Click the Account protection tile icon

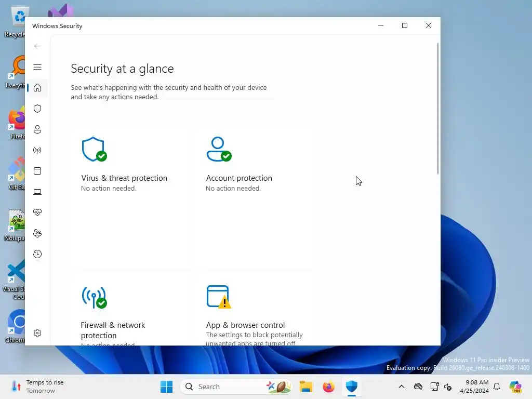click(219, 149)
